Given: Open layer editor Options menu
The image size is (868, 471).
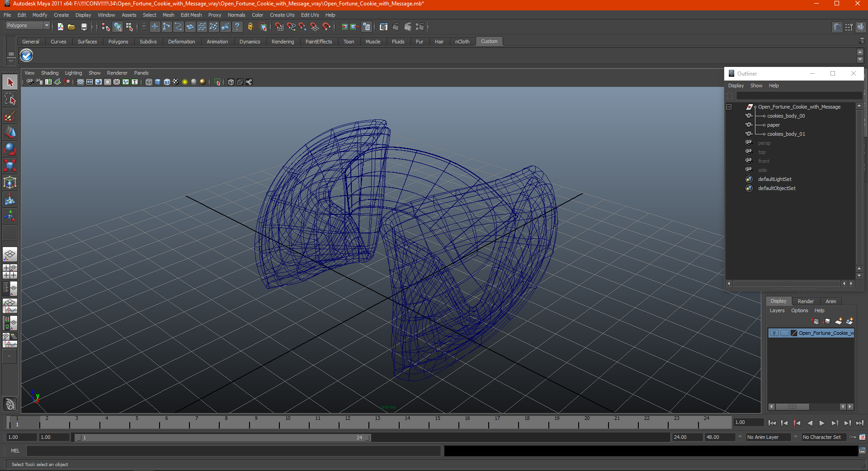Looking at the screenshot, I should 799,310.
